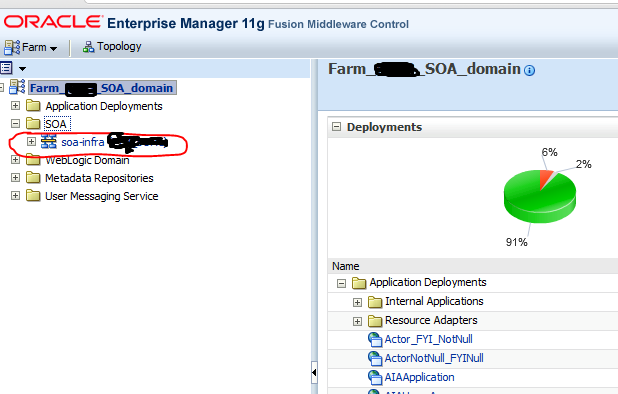Image resolution: width=618 pixels, height=394 pixels.
Task: Click the Topology network icon
Action: click(x=88, y=47)
